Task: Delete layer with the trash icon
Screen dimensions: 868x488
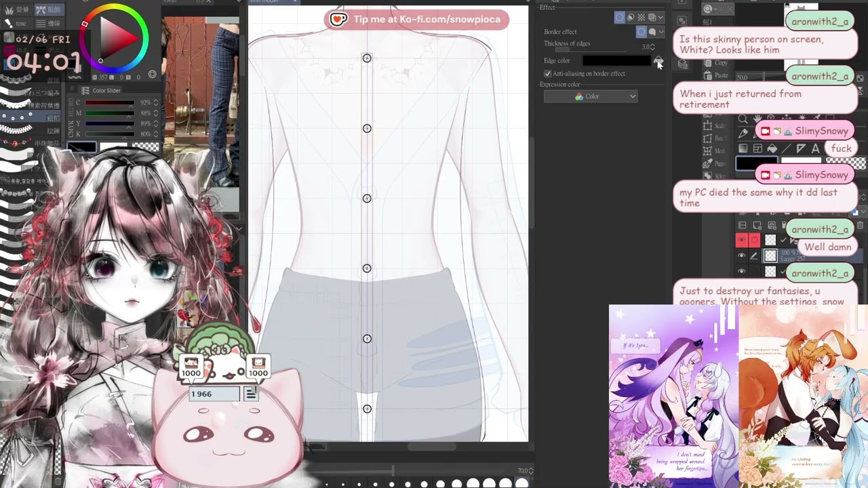Action: point(860,225)
